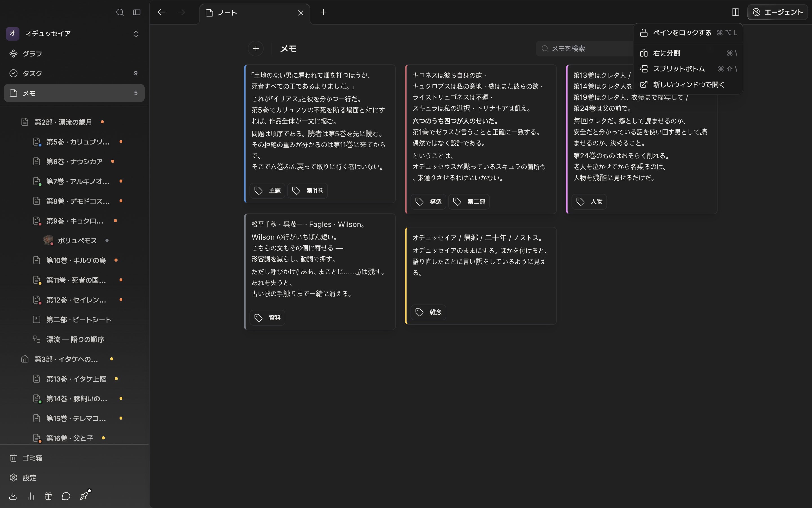
Task: Open 第5巻 · カリュプソ document
Action: pyautogui.click(x=78, y=142)
